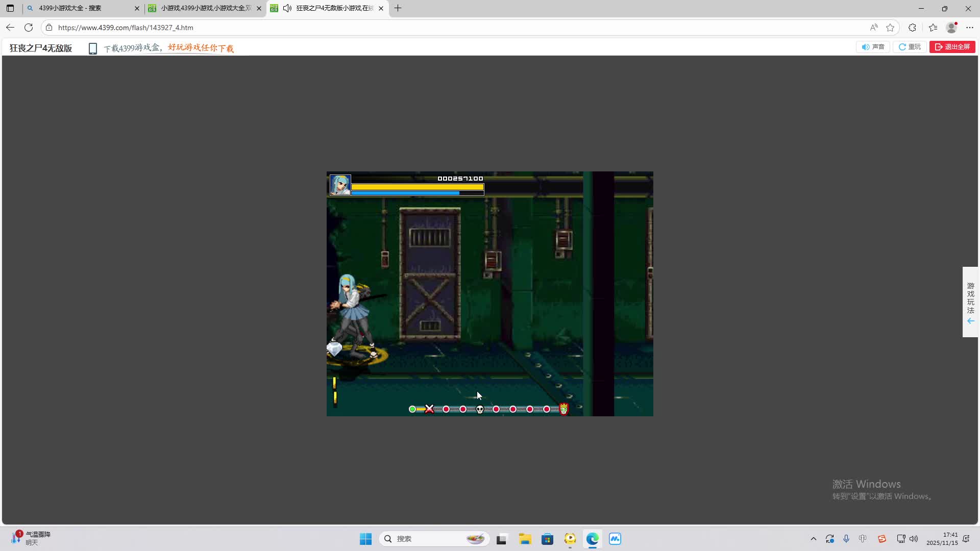Viewport: 980px width, 551px height.
Task: Toggle the tab audio mute speaker icon
Action: click(287, 8)
